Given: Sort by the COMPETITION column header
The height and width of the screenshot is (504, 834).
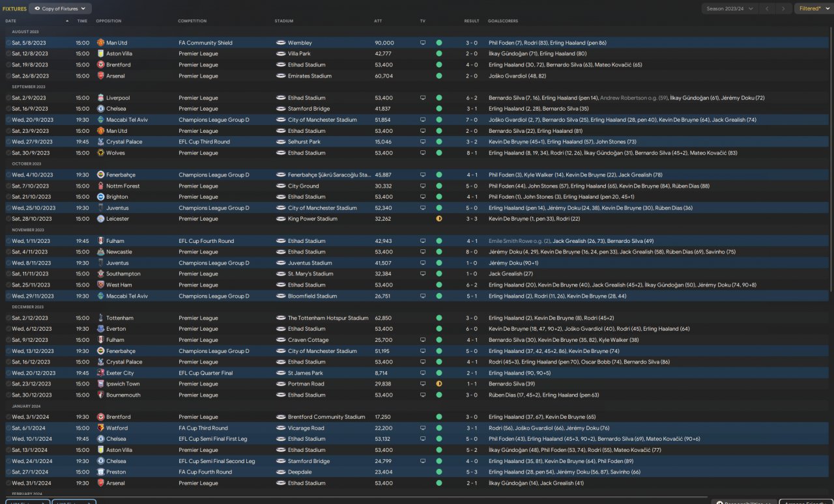Looking at the screenshot, I should 192,21.
